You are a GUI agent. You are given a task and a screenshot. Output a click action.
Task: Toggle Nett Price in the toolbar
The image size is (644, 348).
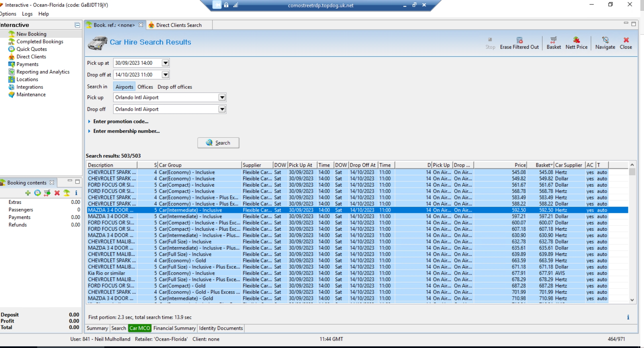tap(577, 43)
